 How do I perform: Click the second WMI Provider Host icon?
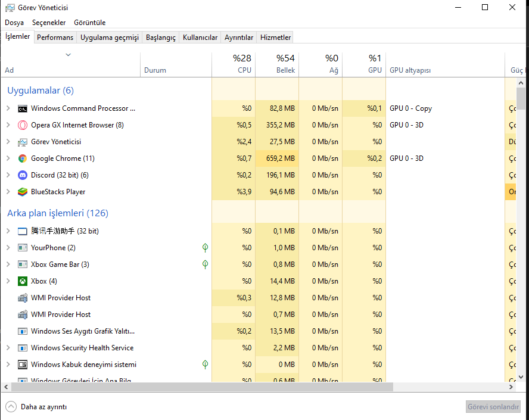click(22, 315)
